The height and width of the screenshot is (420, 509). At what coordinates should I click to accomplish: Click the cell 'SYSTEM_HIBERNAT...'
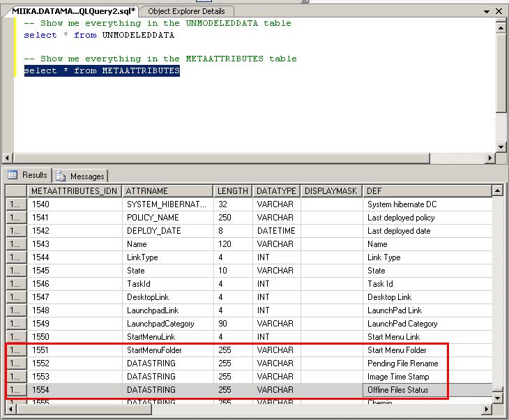[167, 204]
